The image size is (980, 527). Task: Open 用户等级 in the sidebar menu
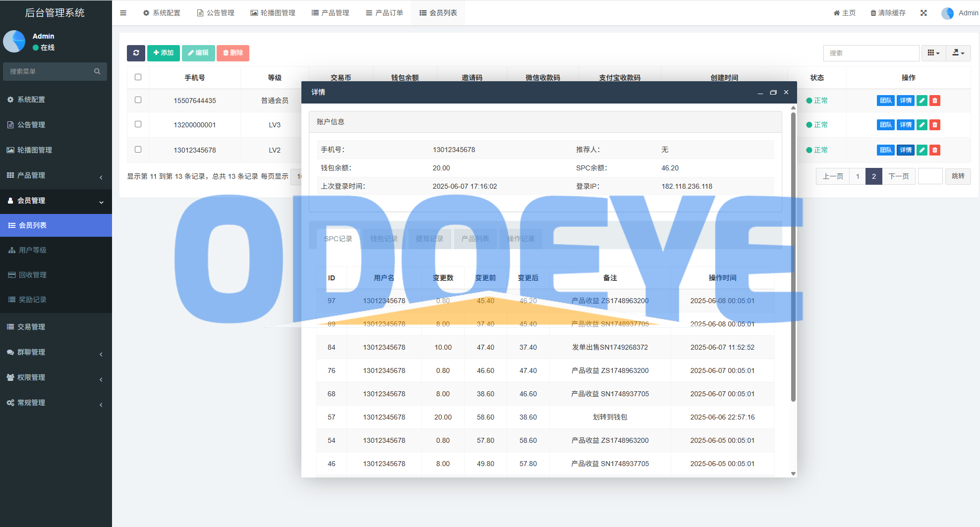point(33,250)
